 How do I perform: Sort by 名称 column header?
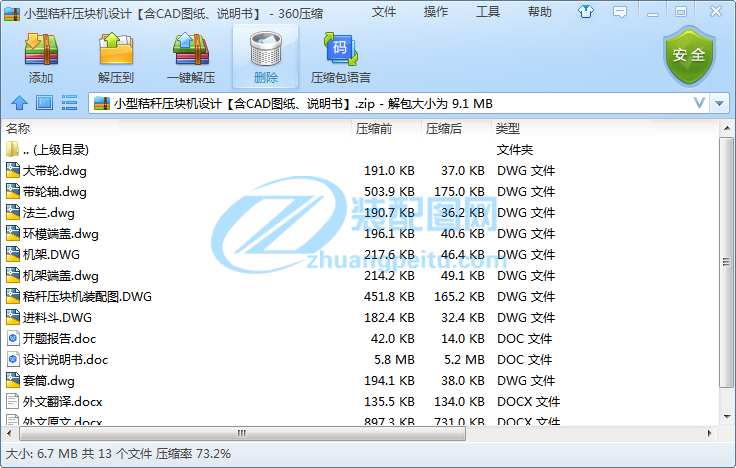18,129
